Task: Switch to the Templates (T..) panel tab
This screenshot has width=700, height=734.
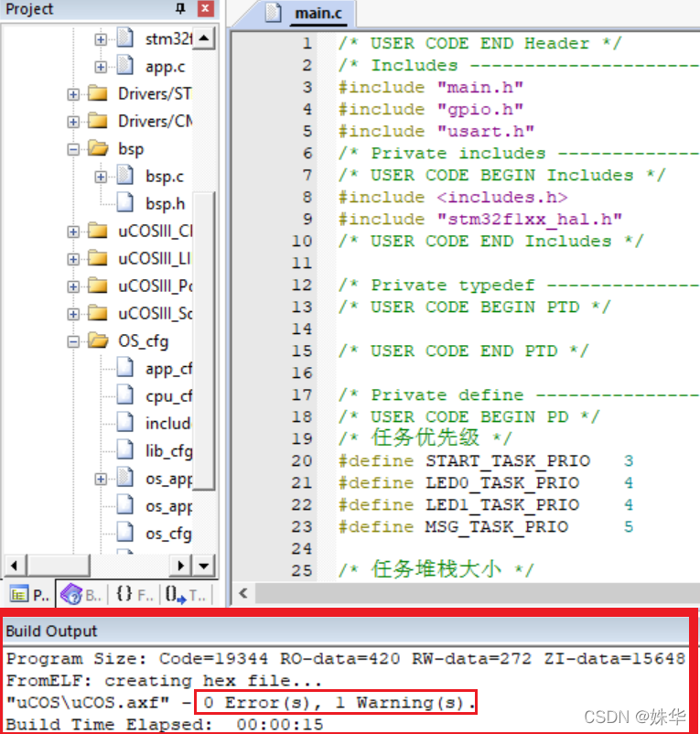Action: (x=186, y=595)
